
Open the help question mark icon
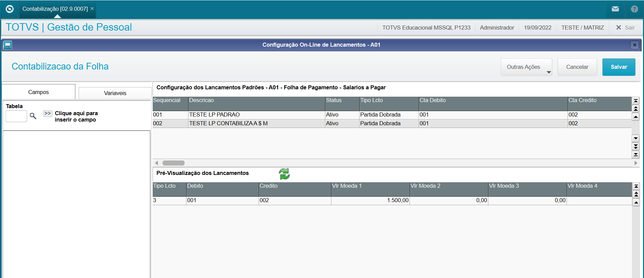[x=634, y=9]
